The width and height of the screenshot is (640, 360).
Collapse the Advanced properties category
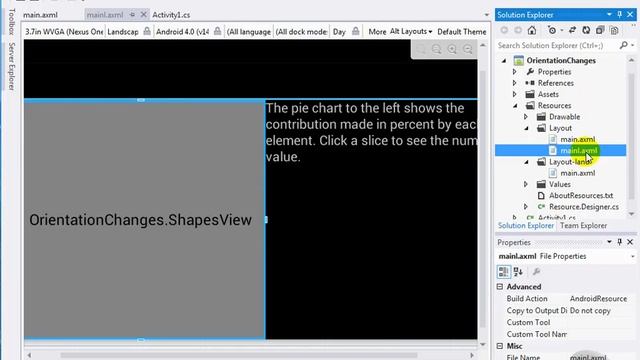coord(500,287)
